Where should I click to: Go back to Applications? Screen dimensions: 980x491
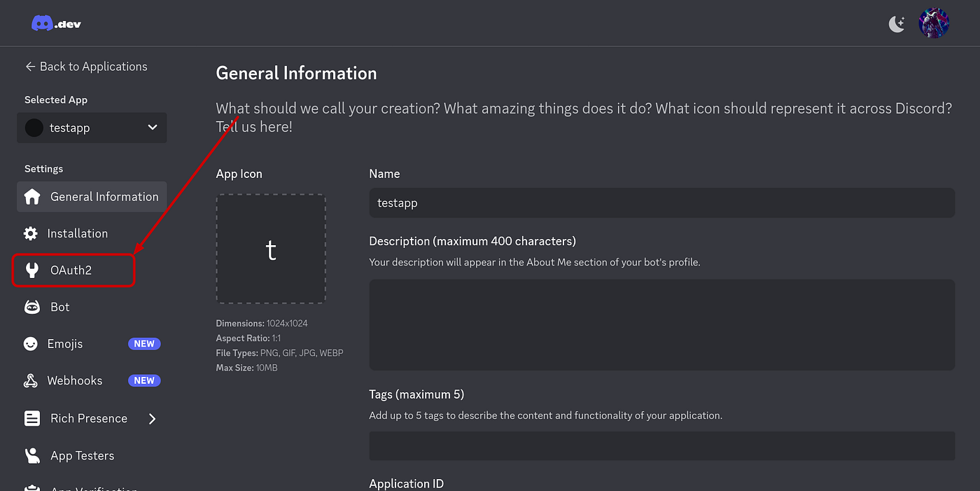coord(86,67)
